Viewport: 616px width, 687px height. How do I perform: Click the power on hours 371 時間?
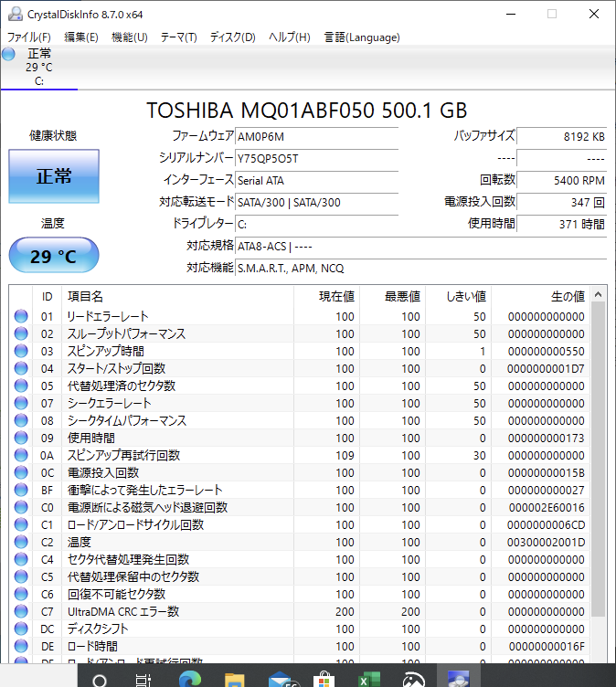point(562,225)
